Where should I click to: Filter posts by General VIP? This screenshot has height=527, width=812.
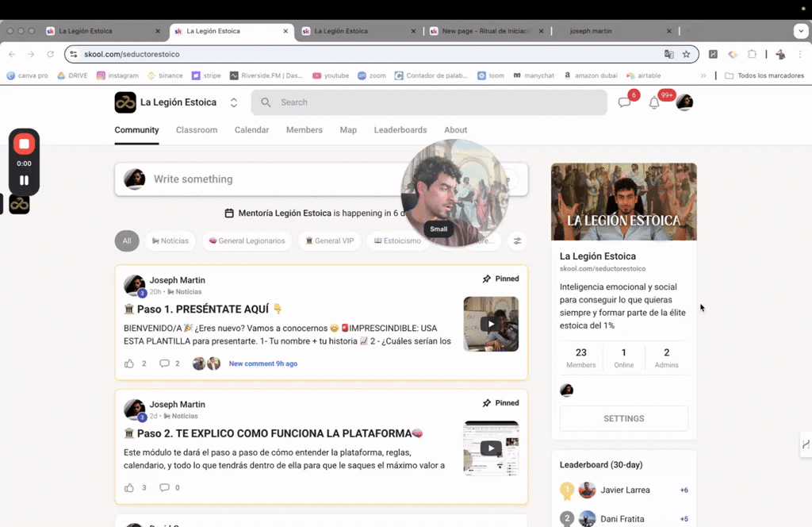click(x=330, y=240)
